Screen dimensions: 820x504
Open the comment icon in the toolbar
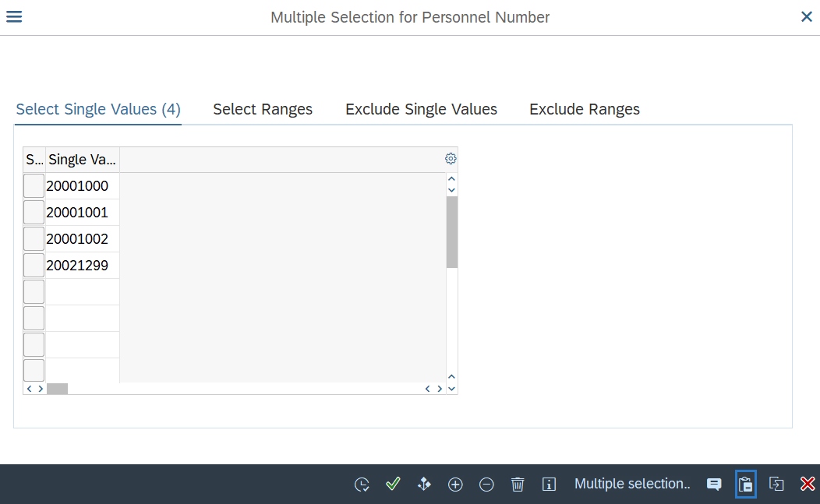coord(714,484)
